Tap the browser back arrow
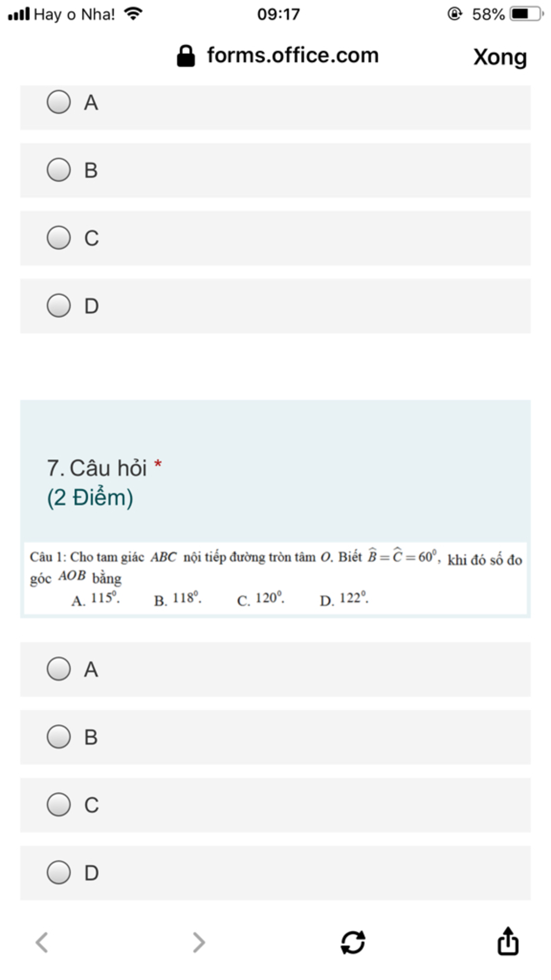 42,942
